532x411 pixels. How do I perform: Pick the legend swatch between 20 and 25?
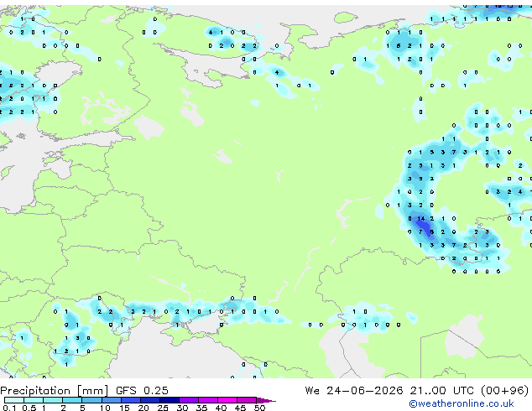(x=150, y=400)
